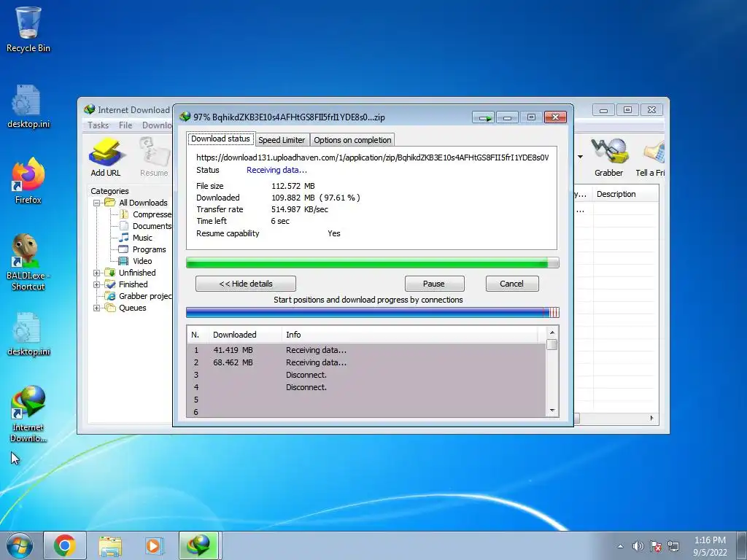Expand the Finished tree node
Screen dimensions: 747x560
pos(97,284)
